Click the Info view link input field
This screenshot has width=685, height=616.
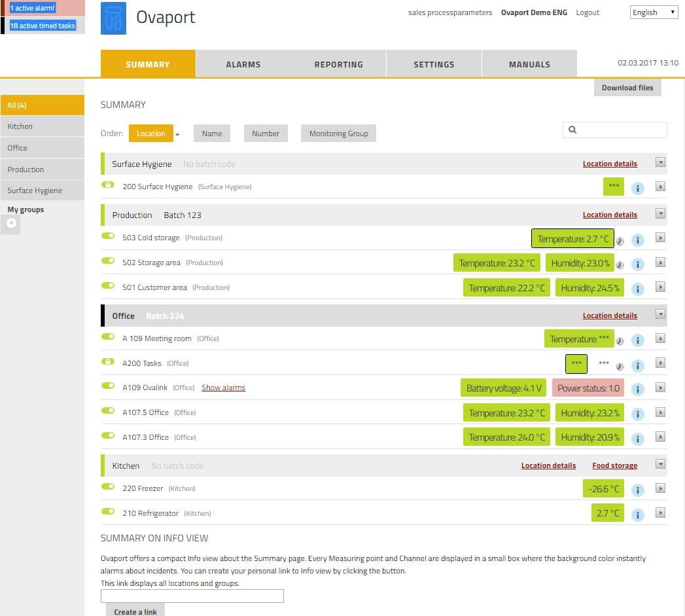point(192,596)
